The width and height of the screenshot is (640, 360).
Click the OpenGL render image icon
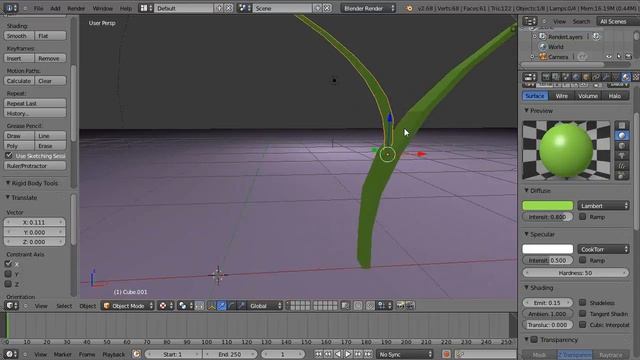tap(400, 306)
